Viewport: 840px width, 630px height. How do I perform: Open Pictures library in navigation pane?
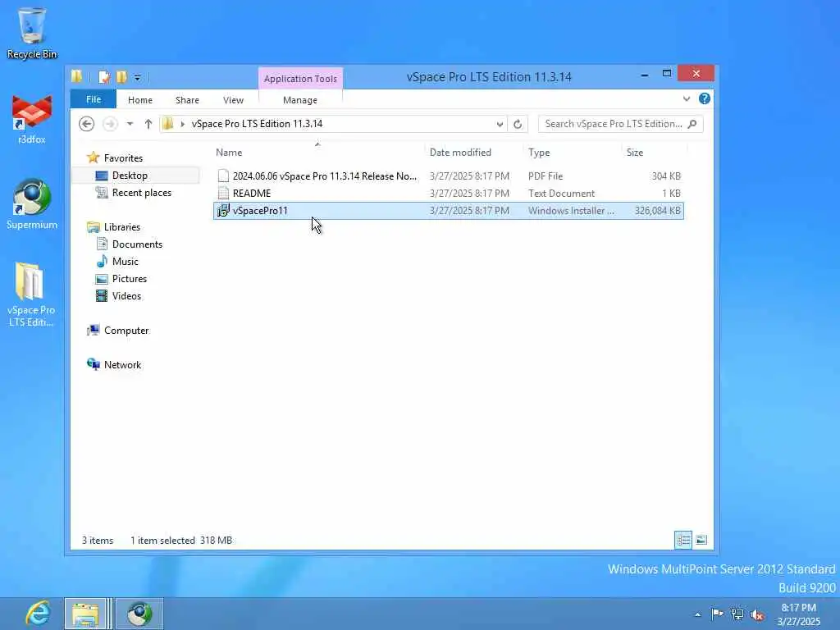[x=129, y=279]
